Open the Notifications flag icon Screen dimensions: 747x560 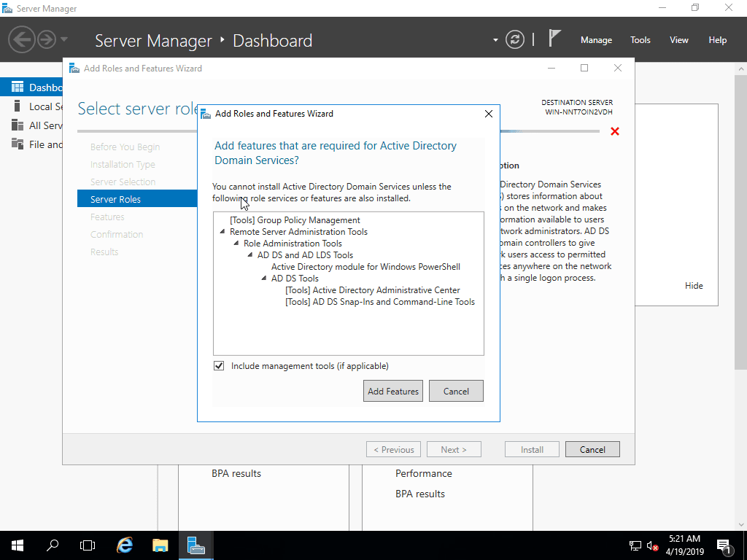pos(554,38)
